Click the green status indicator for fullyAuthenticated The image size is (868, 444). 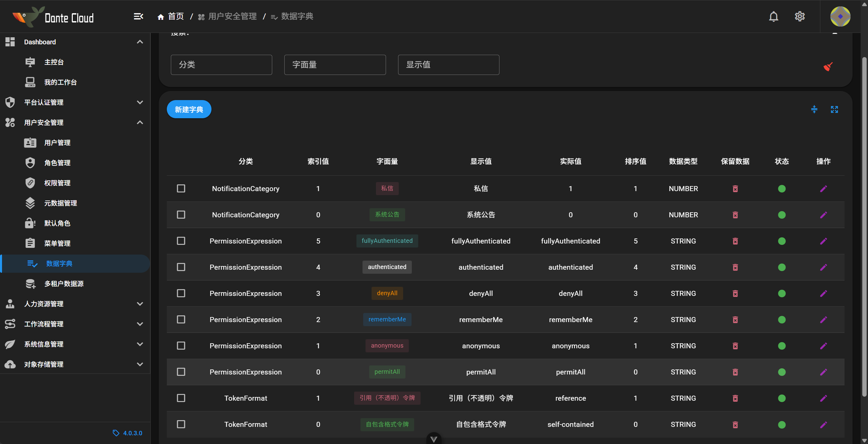pos(782,241)
